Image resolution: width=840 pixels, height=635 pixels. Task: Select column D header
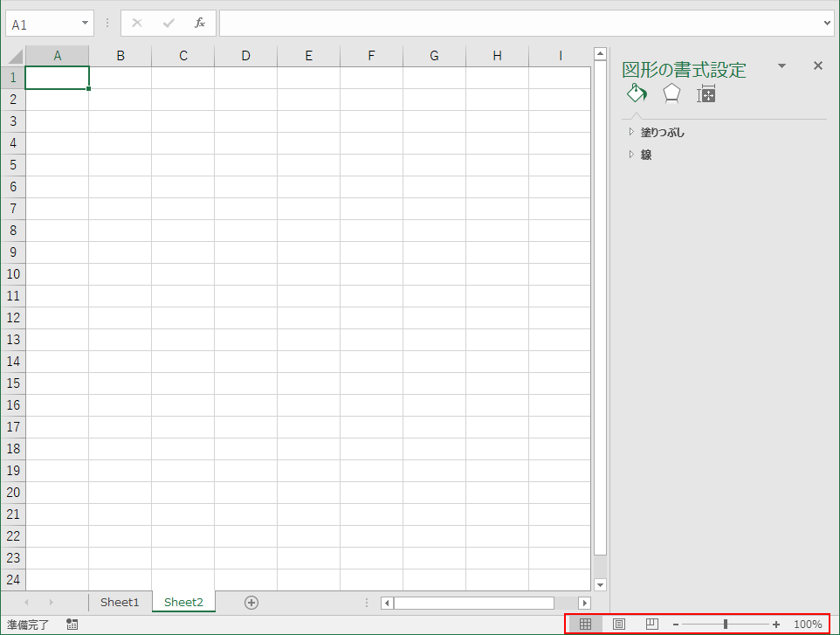(246, 56)
